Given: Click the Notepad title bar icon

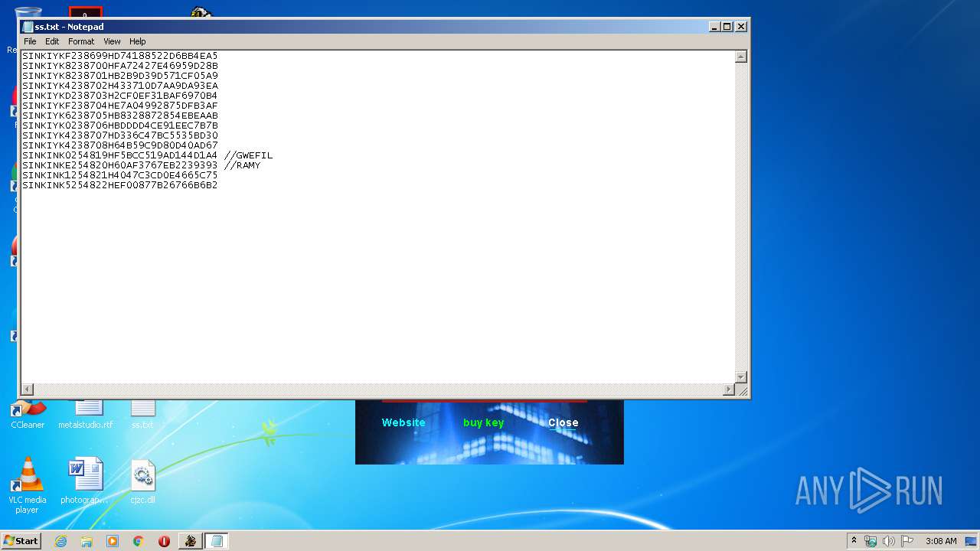Looking at the screenshot, I should click(28, 27).
